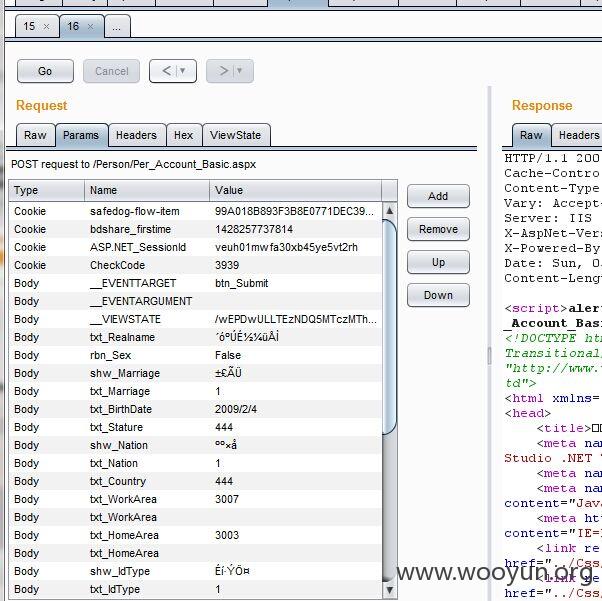Close repeater tab 15
This screenshot has height=601, width=602.
[x=46, y=26]
